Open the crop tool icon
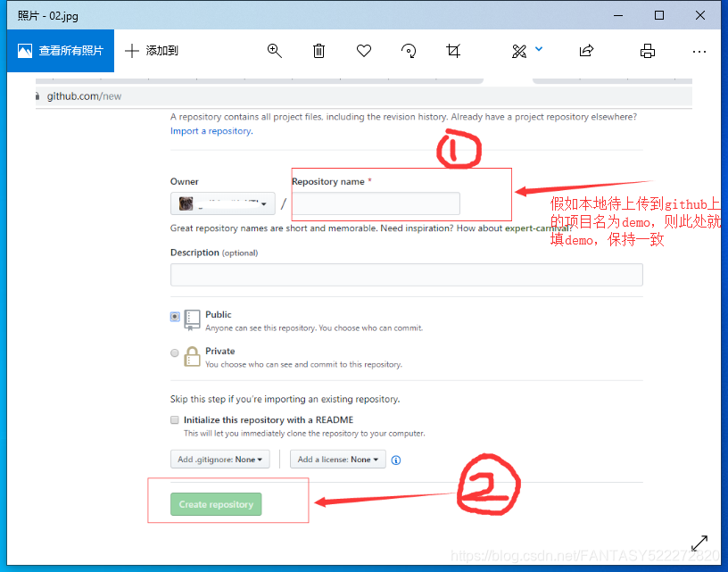Image resolution: width=728 pixels, height=572 pixels. [x=453, y=51]
